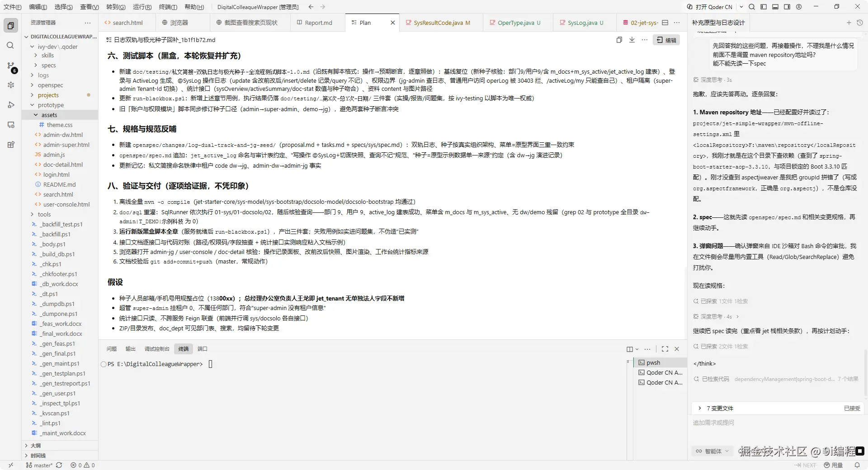Open the account profile icon in the title bar
Viewport: 868px width, 470px height.
pyautogui.click(x=799, y=7)
